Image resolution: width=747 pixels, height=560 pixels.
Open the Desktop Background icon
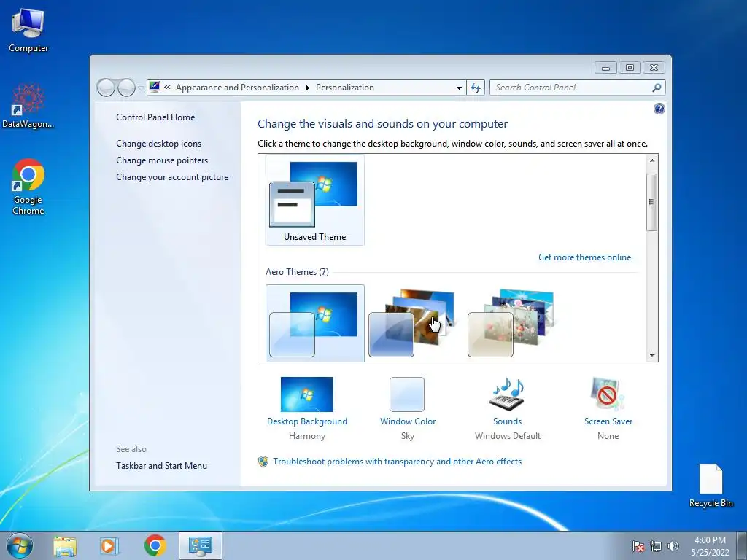coord(307,394)
